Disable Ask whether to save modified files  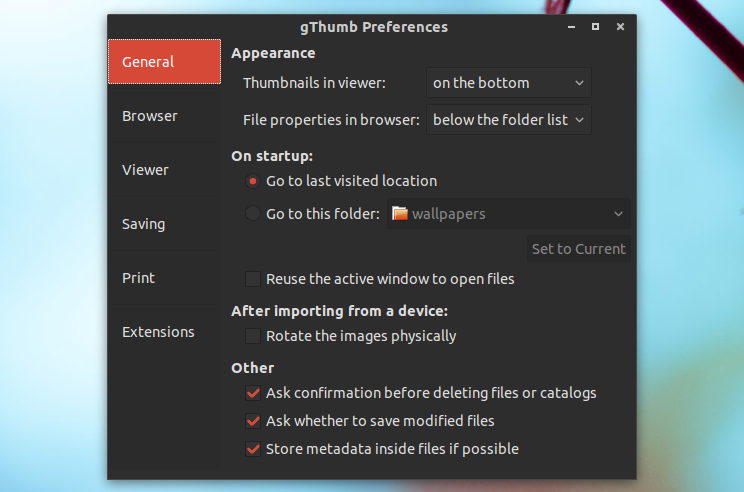253,421
